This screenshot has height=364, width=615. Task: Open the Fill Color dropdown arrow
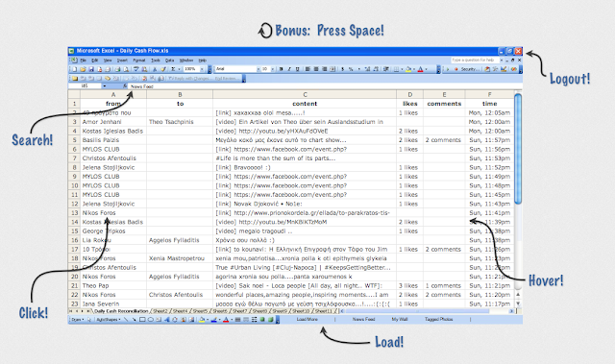click(414, 69)
